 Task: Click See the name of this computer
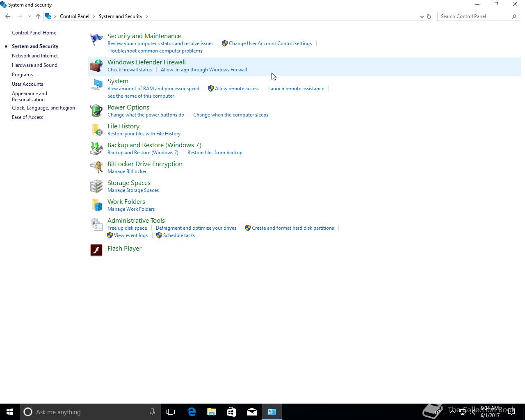point(141,96)
